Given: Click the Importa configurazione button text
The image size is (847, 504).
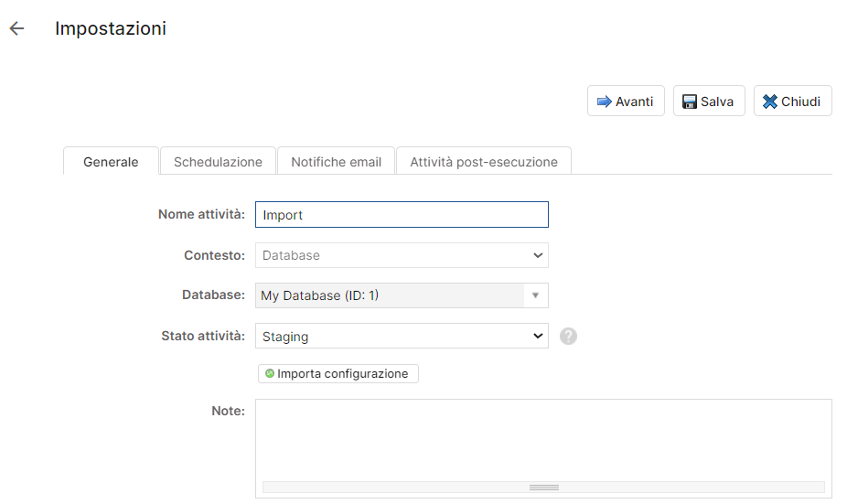Looking at the screenshot, I should [343, 373].
